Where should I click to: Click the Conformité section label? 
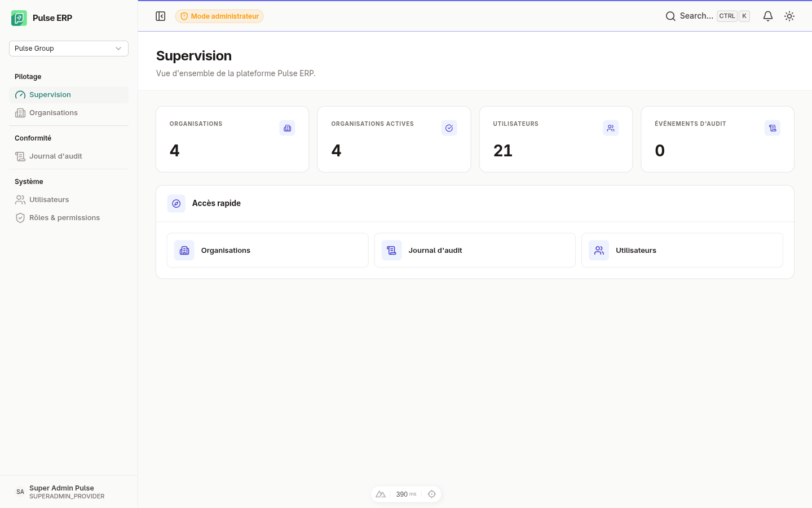pyautogui.click(x=33, y=138)
